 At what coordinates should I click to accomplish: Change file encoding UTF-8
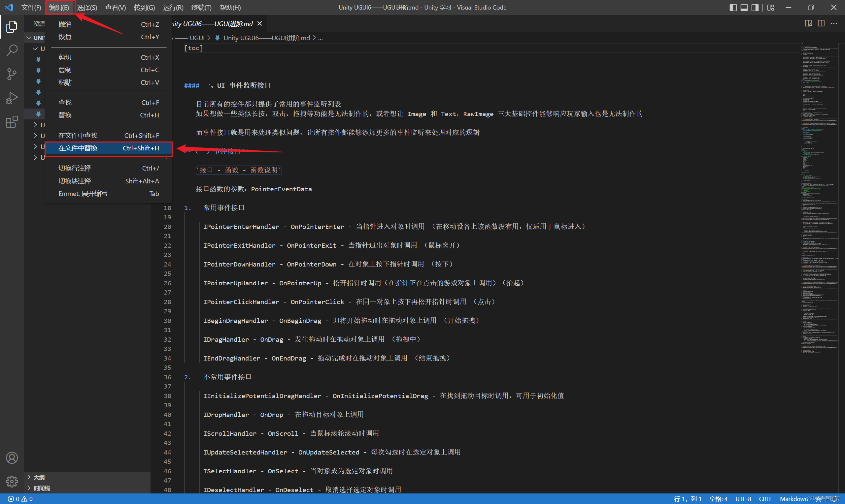(x=743, y=499)
